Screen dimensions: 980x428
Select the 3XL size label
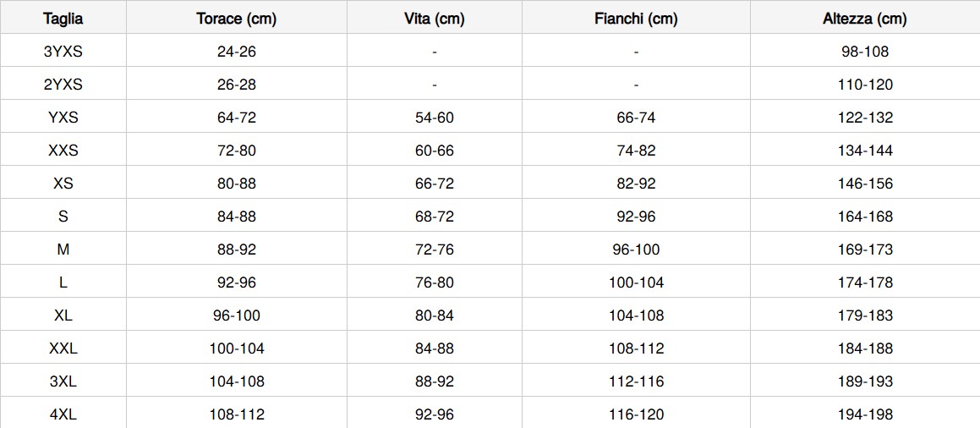[63, 381]
